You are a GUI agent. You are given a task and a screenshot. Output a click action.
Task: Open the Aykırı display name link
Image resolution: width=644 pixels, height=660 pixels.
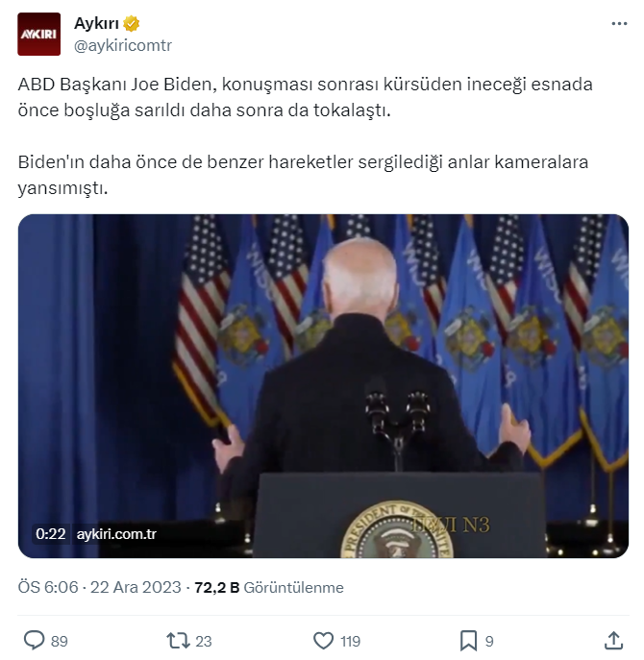pos(96,24)
